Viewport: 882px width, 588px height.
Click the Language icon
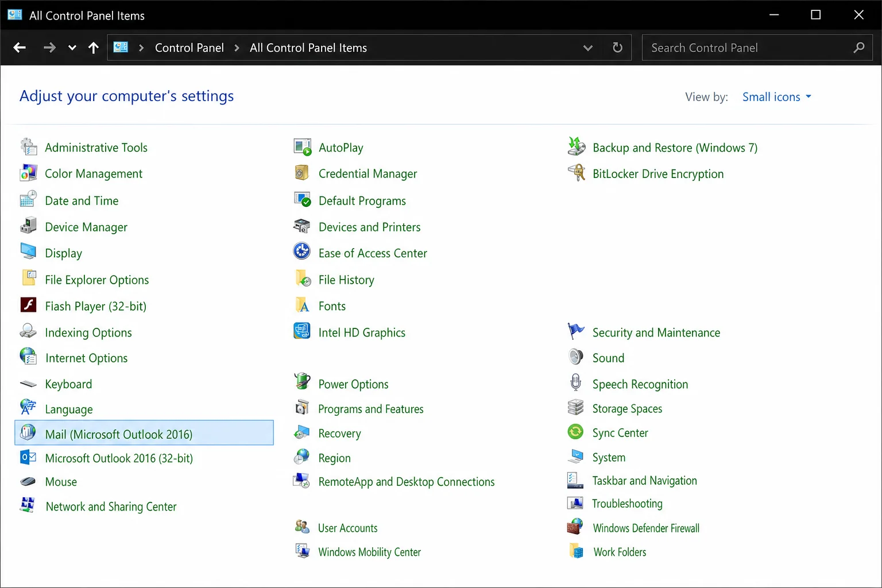coord(28,408)
